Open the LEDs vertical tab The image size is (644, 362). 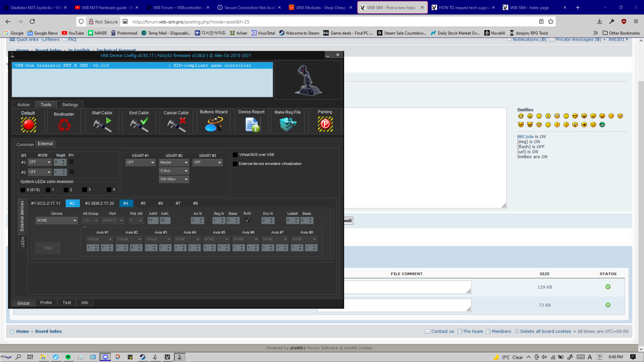coord(23,242)
